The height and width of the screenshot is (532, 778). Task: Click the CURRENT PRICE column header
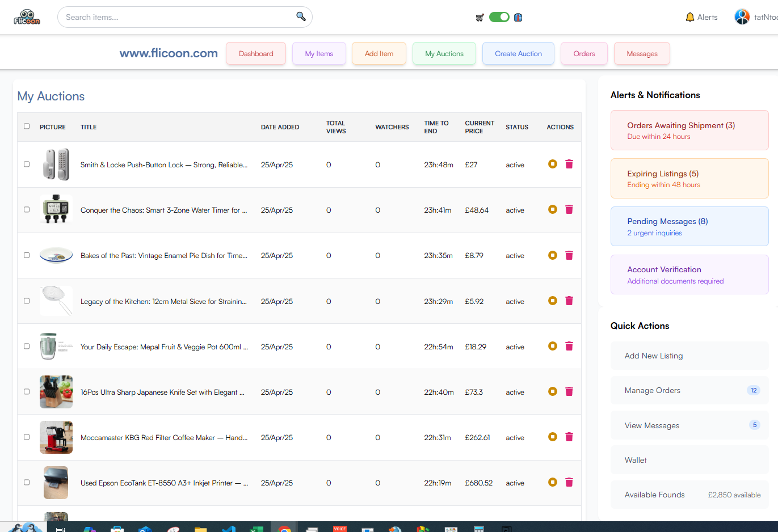tap(480, 127)
